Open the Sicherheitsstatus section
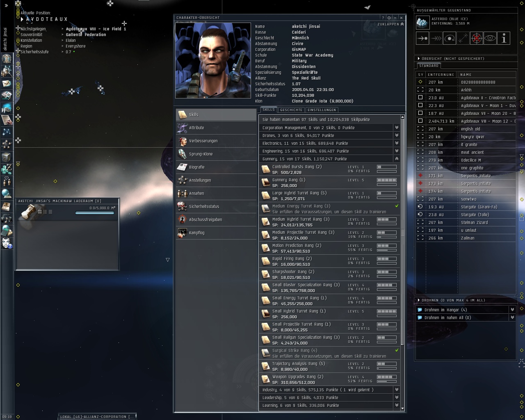Viewport: 525px width, 420px height. 216,206
